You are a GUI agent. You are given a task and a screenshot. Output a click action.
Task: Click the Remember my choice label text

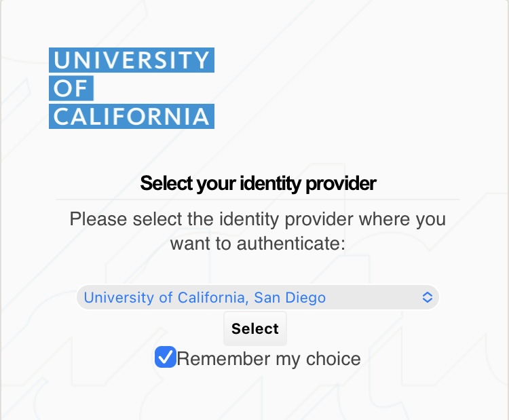click(x=269, y=359)
